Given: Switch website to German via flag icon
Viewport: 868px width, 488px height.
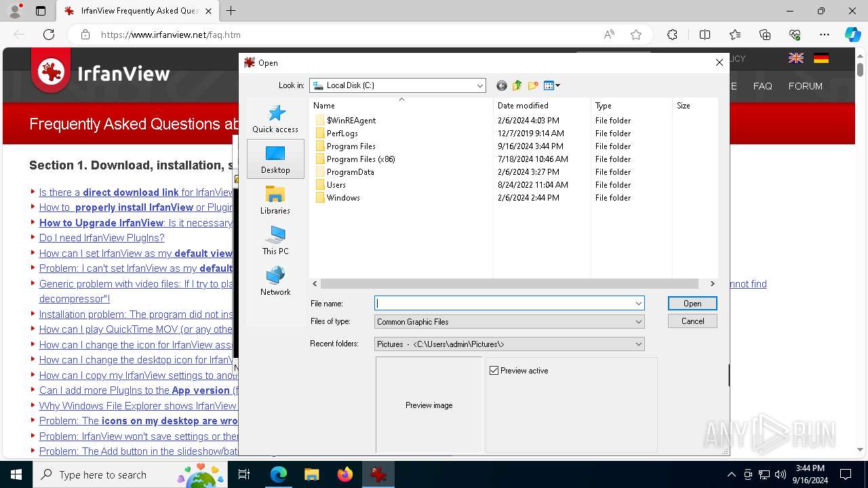Looking at the screenshot, I should pyautogui.click(x=821, y=58).
